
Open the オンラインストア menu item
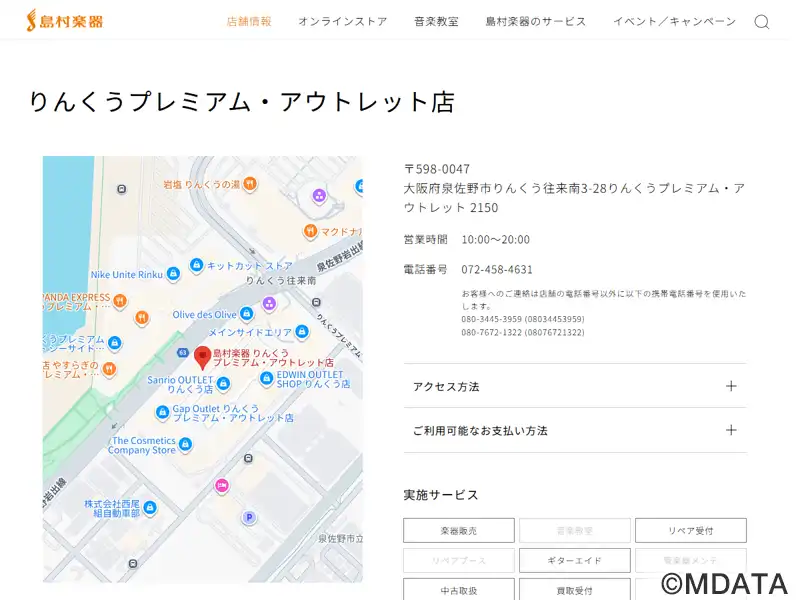coord(342,22)
